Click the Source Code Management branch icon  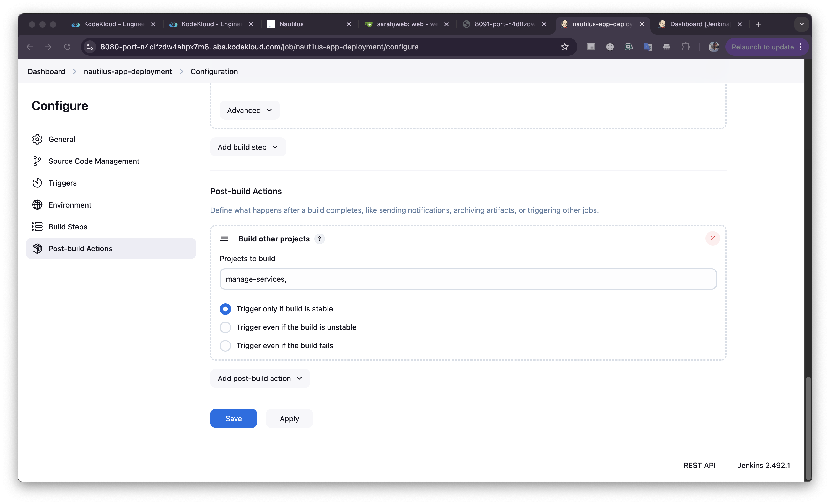click(x=37, y=161)
